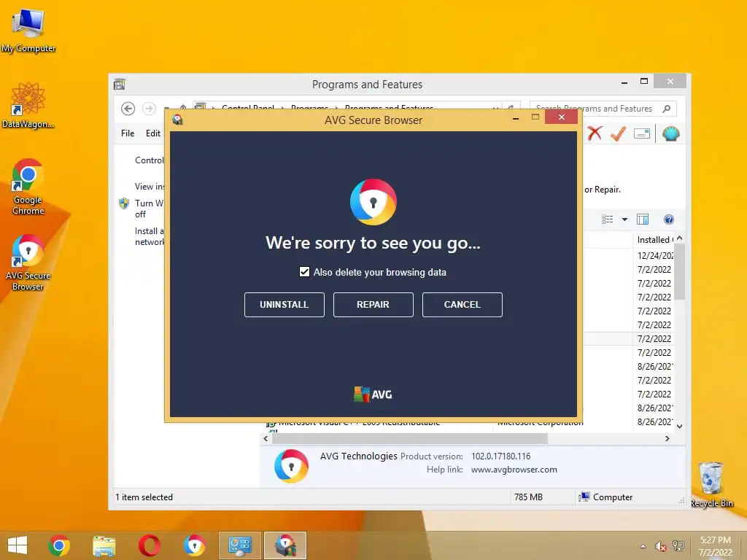
Task: Uncheck Also delete your browsing data
Action: [x=304, y=272]
